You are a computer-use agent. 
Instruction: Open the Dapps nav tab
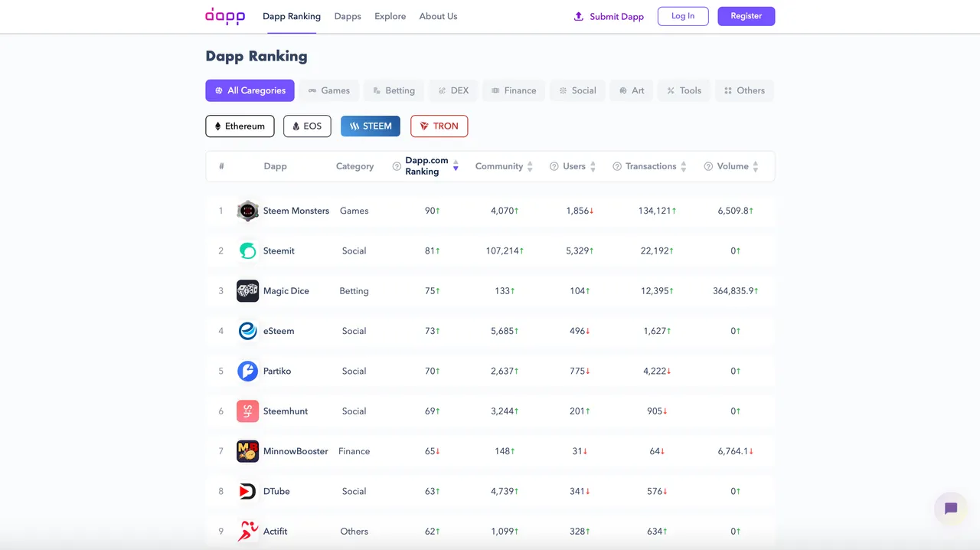pyautogui.click(x=348, y=16)
